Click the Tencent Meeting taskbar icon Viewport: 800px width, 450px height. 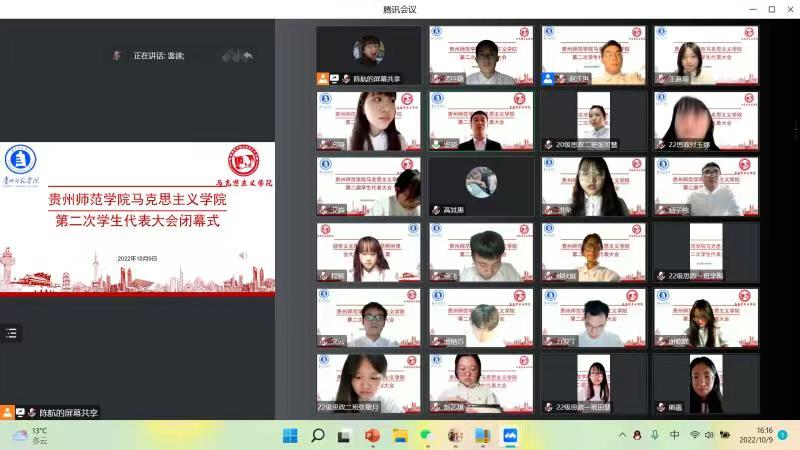tap(510, 436)
